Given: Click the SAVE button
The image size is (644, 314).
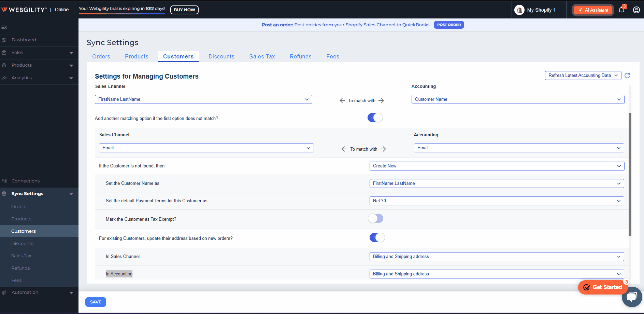Looking at the screenshot, I should (96, 302).
